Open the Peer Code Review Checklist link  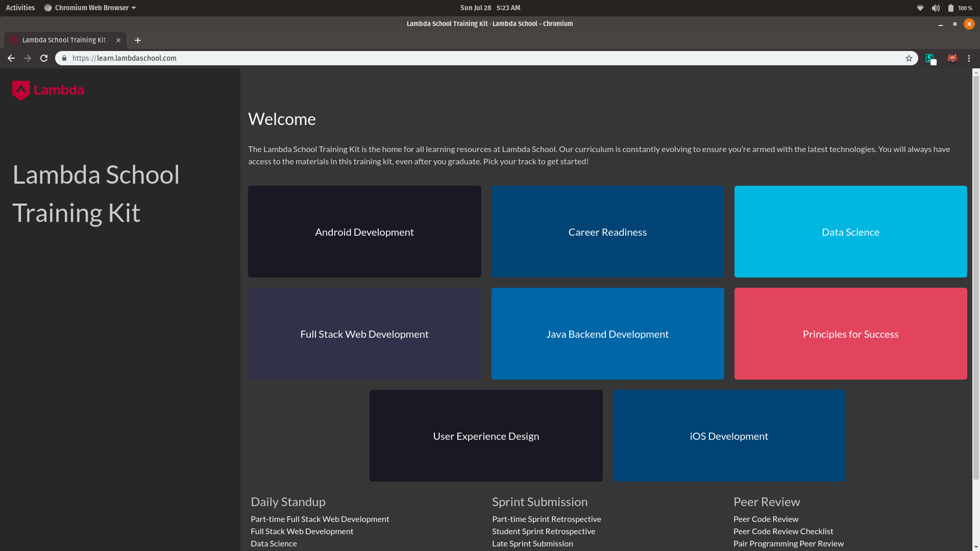click(783, 531)
